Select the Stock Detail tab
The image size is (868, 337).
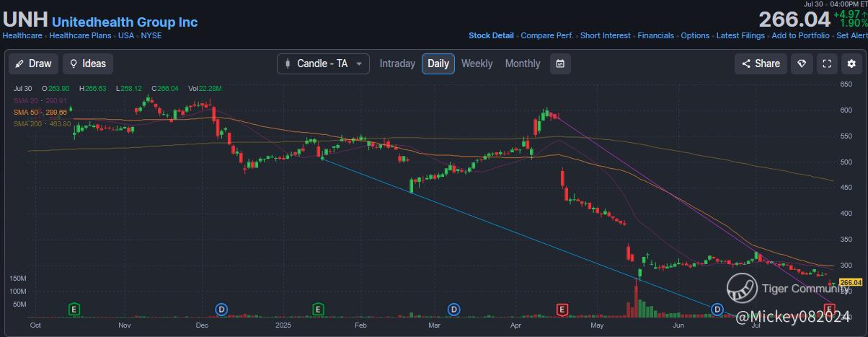491,35
